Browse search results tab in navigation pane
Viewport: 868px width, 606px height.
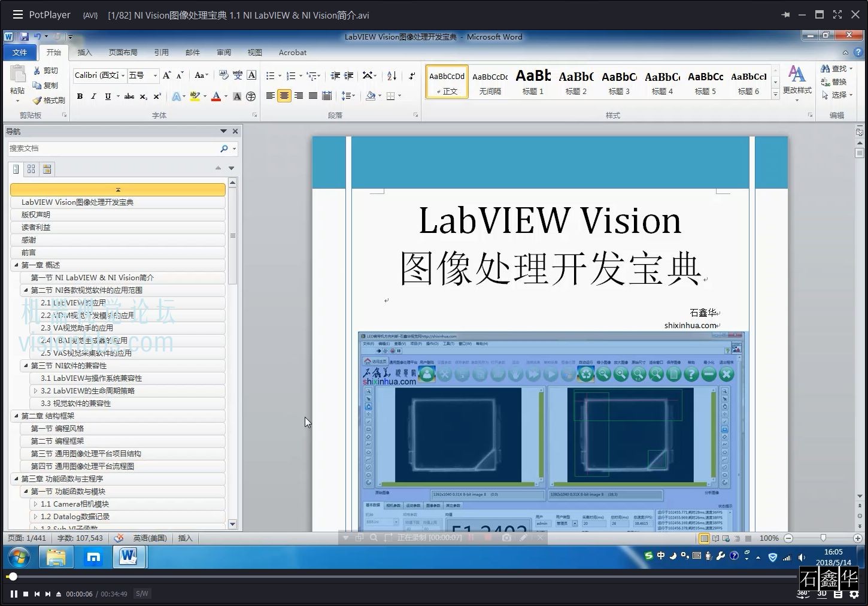click(47, 169)
